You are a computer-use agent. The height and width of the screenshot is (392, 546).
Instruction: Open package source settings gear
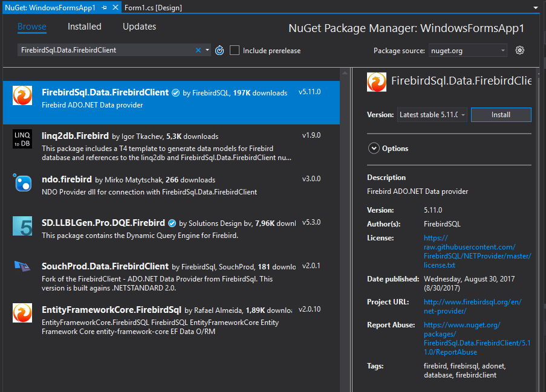[x=519, y=50]
